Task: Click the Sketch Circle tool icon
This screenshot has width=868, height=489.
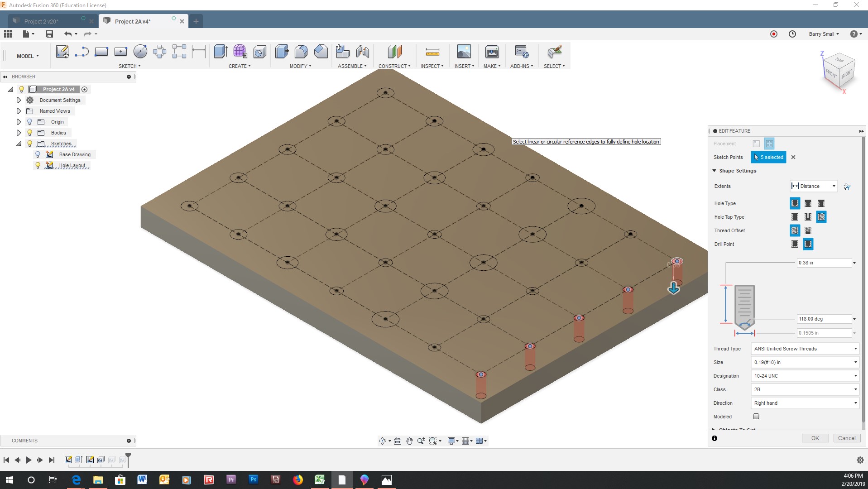Action: point(140,52)
